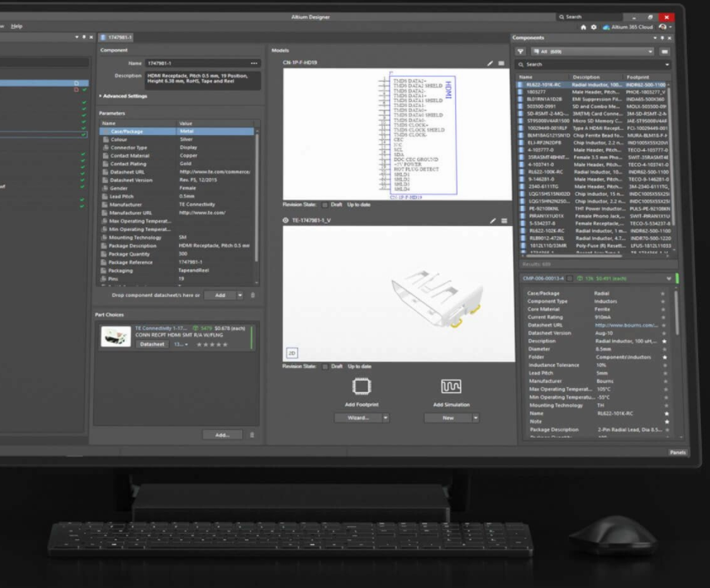This screenshot has height=588, width=710.
Task: Toggle the checkbox next to CMP-006-00013-4
Action: point(570,278)
